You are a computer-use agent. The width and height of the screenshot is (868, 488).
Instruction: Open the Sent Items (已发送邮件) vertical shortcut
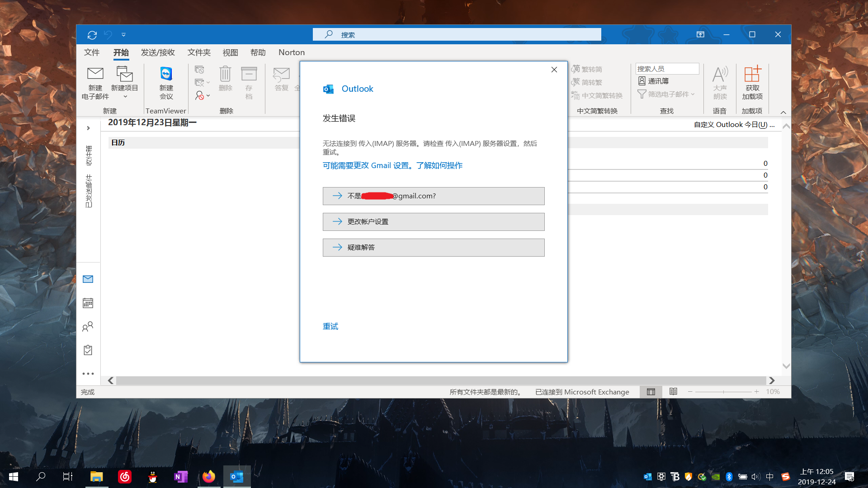89,191
